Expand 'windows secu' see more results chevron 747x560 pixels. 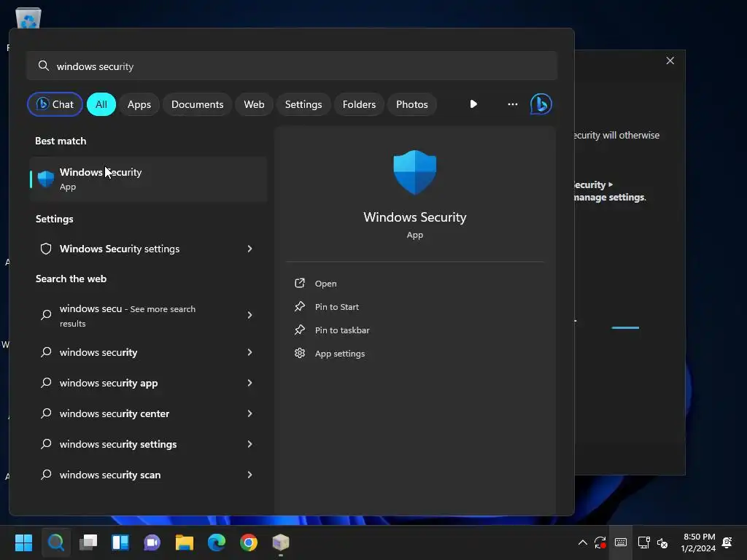click(249, 315)
